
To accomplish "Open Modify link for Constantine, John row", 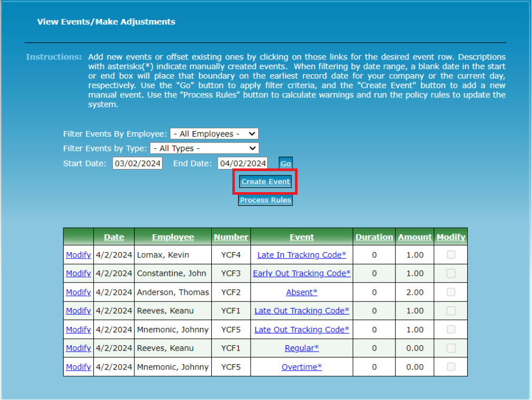I will [78, 273].
